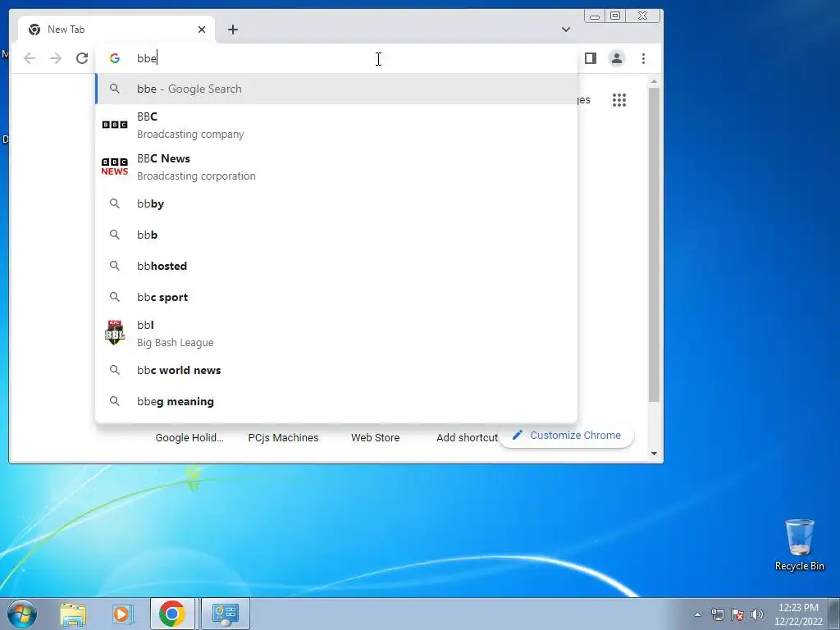Click the volume speaker tray icon

(757, 614)
